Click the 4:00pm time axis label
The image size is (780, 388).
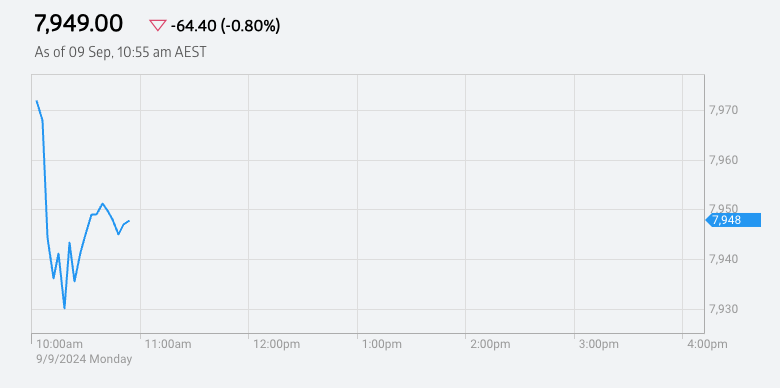point(707,344)
